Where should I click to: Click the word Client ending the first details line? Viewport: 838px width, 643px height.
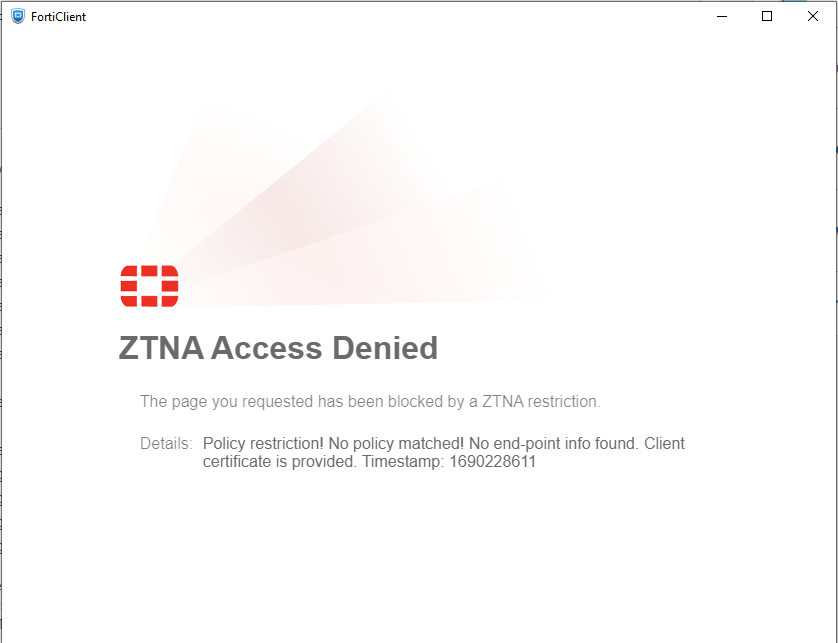point(664,444)
